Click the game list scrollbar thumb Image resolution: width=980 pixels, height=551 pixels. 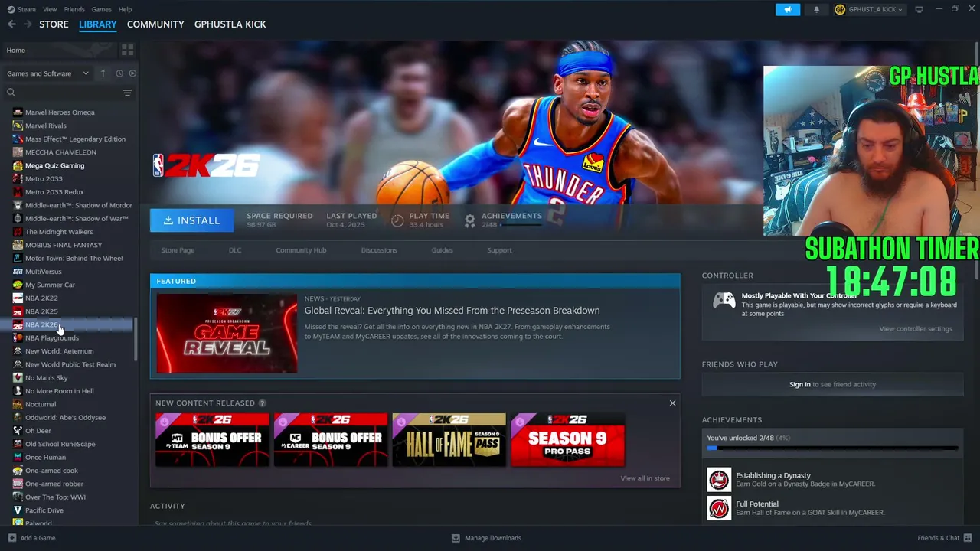[x=136, y=339]
